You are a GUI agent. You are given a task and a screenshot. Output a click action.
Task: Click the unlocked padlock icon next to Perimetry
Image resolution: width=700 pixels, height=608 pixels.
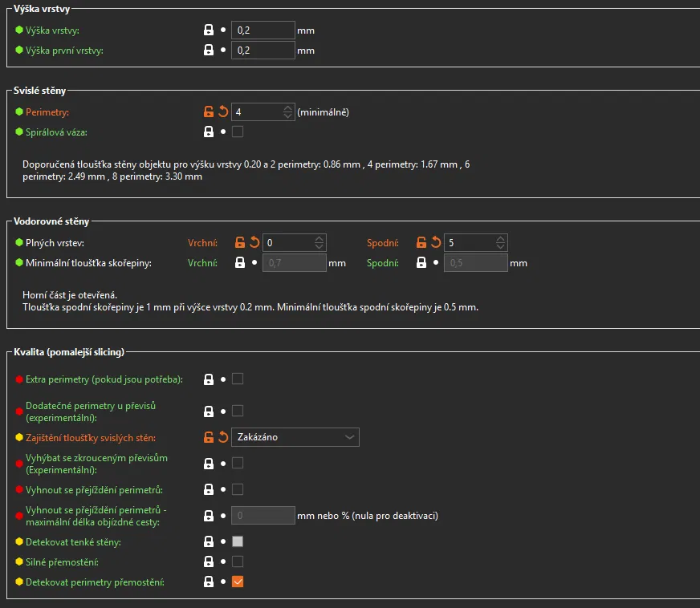click(209, 112)
